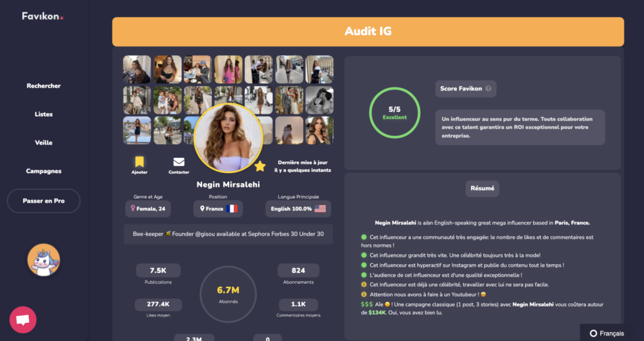Click the Passer en Pro button

pyautogui.click(x=43, y=201)
